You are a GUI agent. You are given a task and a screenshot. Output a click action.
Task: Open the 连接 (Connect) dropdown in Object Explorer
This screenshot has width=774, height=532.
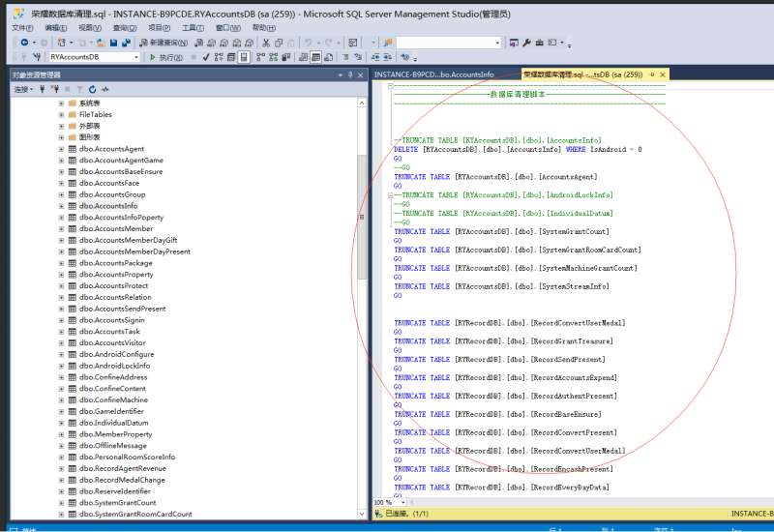pos(23,89)
